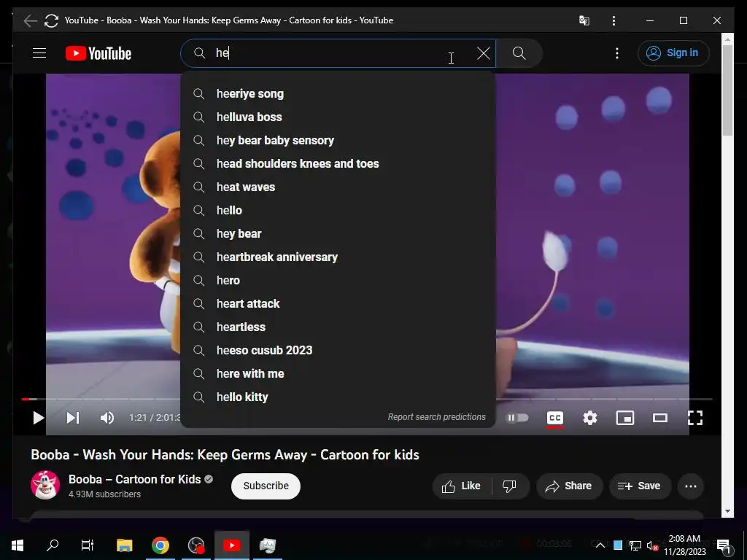The height and width of the screenshot is (560, 747).
Task: Like the video
Action: (x=461, y=486)
